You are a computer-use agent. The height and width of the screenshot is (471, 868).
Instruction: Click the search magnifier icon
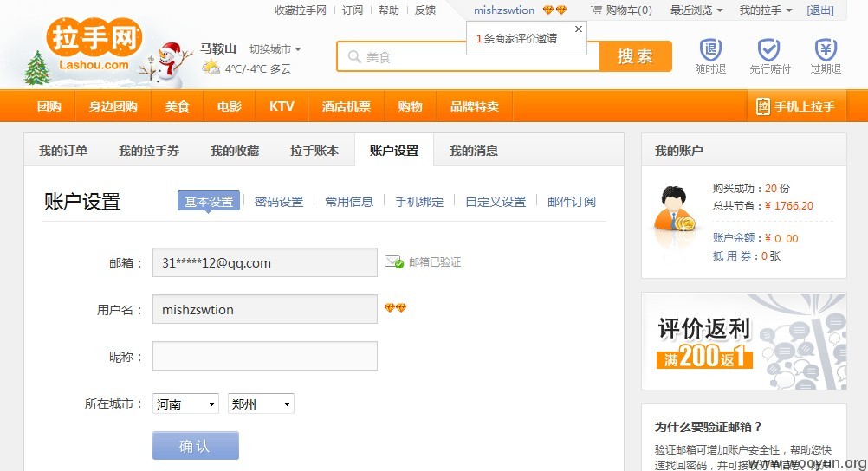pyautogui.click(x=354, y=56)
